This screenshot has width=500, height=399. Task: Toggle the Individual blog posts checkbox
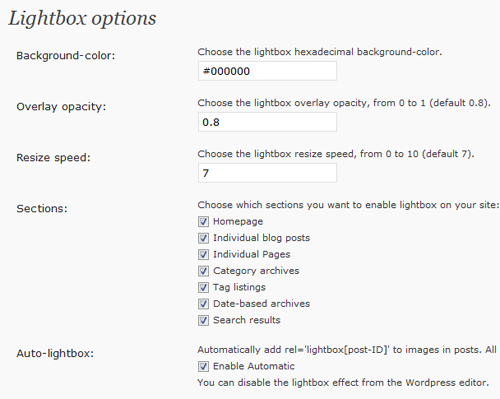coord(203,238)
